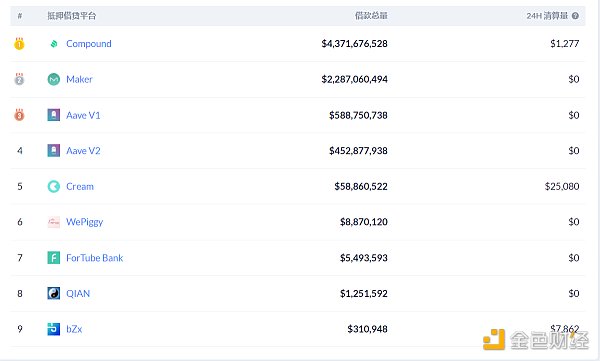Click the ForTube Bank green F icon
Image resolution: width=600 pixels, height=361 pixels.
click(54, 258)
